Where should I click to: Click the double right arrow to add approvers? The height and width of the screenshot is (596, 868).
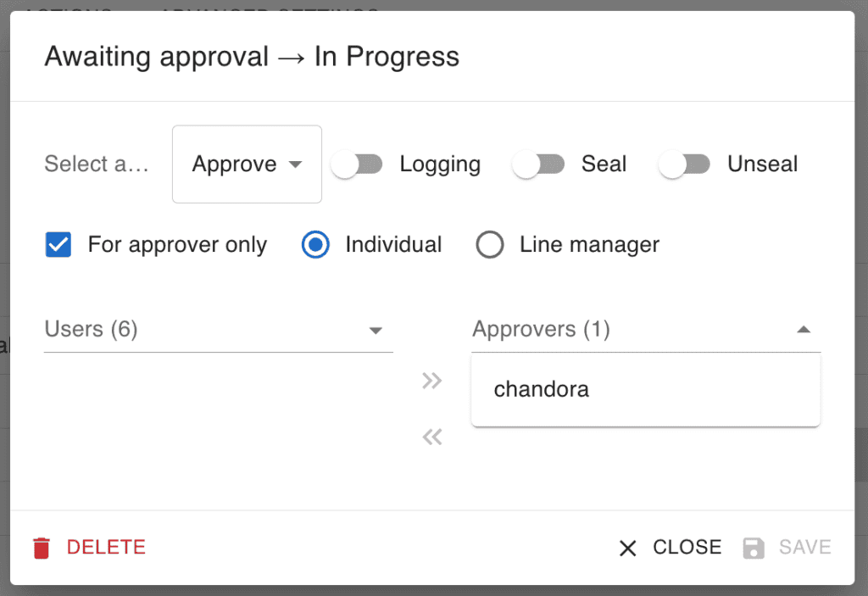click(x=431, y=381)
